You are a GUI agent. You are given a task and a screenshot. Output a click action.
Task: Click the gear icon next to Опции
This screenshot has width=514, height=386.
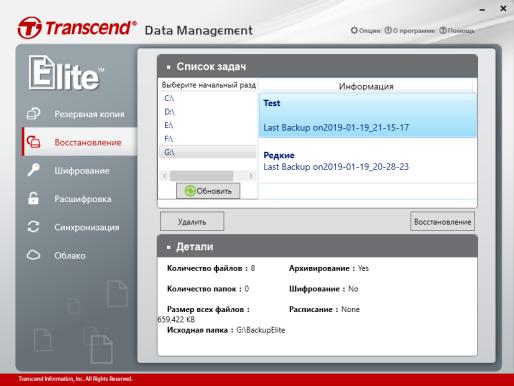tap(354, 30)
